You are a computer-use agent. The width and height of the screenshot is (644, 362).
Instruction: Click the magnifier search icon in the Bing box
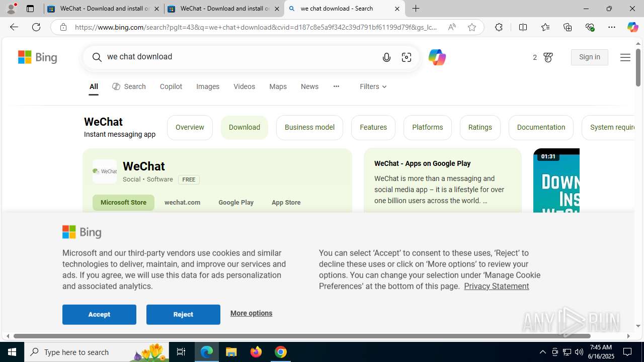click(x=97, y=57)
